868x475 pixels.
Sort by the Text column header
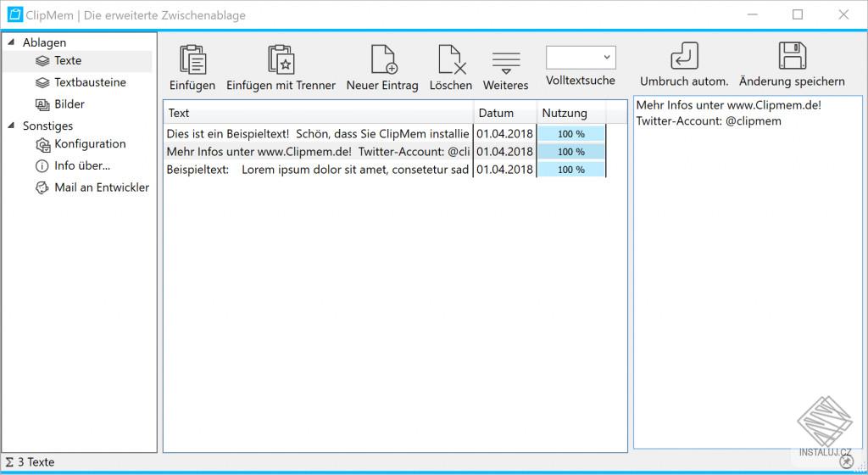(x=319, y=113)
